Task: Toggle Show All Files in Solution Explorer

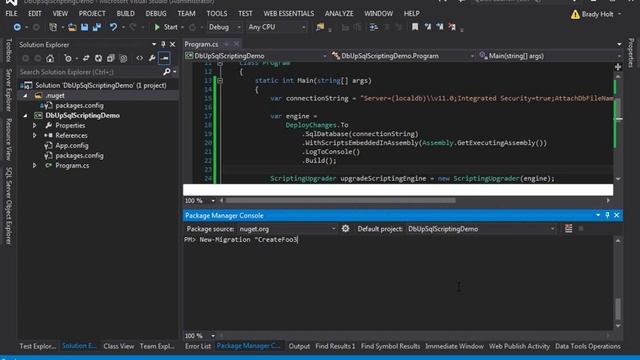Action: click(x=123, y=58)
